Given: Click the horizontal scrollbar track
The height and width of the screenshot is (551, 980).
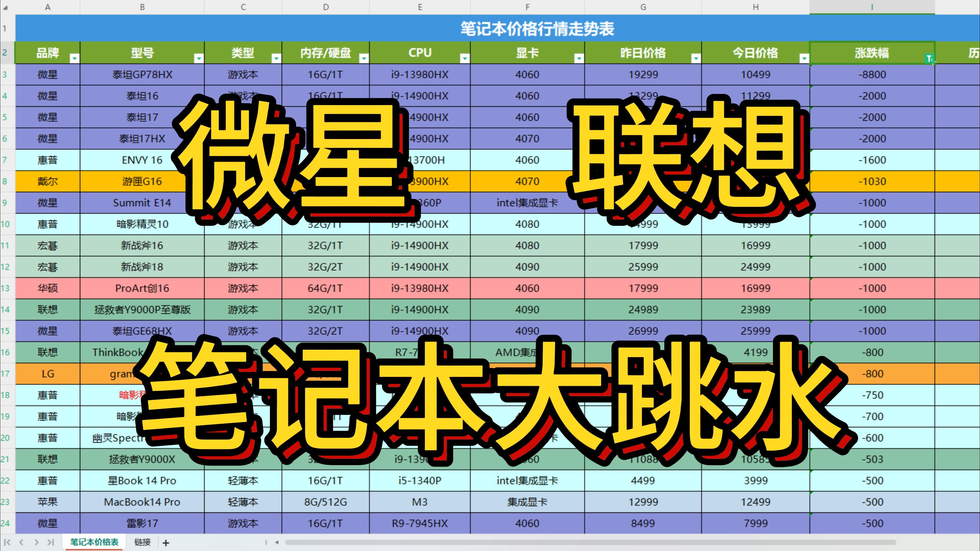Looking at the screenshot, I should 591,542.
